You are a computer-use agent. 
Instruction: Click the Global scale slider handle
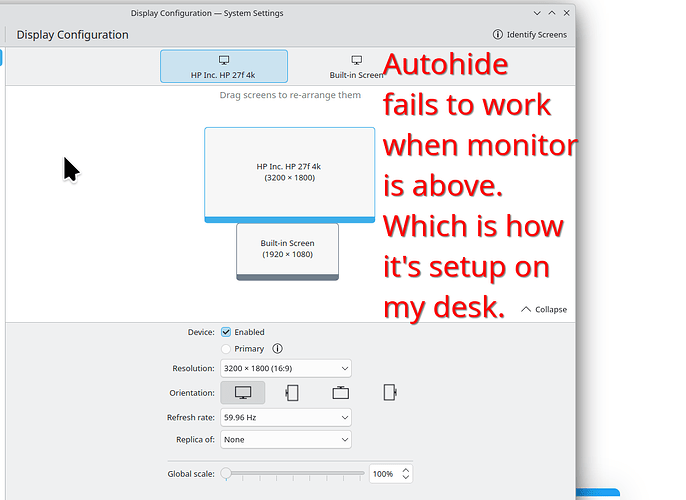click(x=226, y=473)
